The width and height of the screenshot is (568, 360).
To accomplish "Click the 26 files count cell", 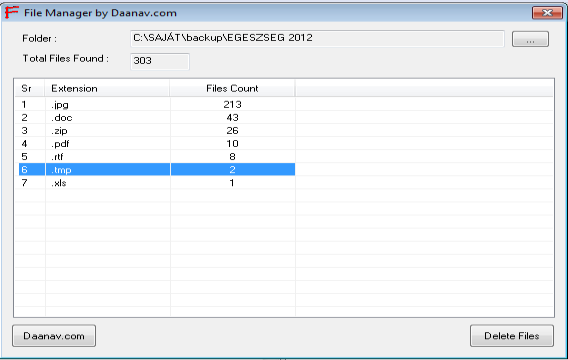I will (x=233, y=130).
